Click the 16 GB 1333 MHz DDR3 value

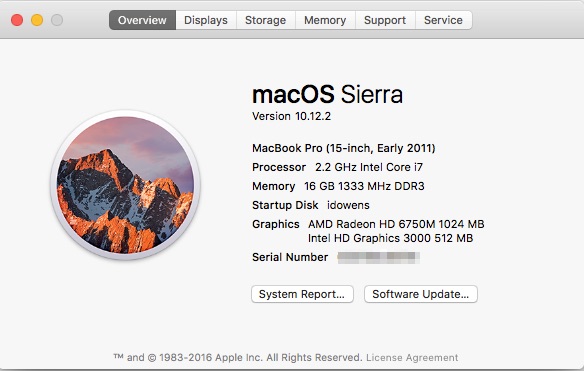point(364,186)
